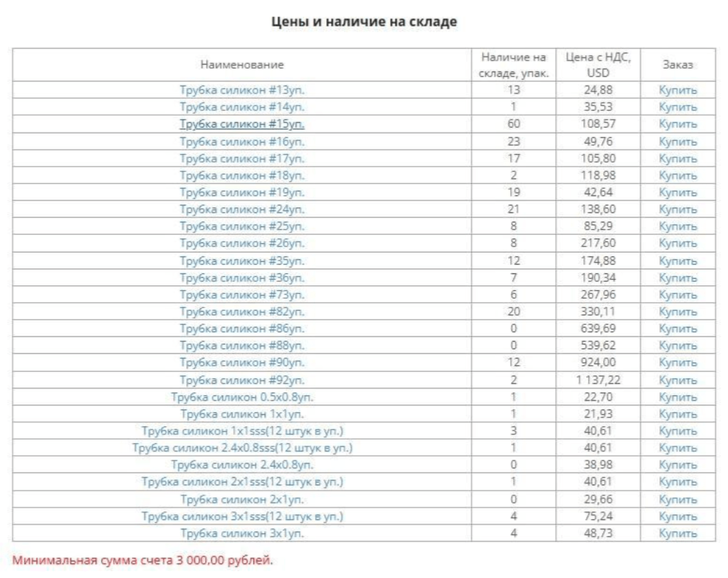728x578 pixels.
Task: Click Купить for Трубка силикон #82уп.
Action: [x=678, y=312]
